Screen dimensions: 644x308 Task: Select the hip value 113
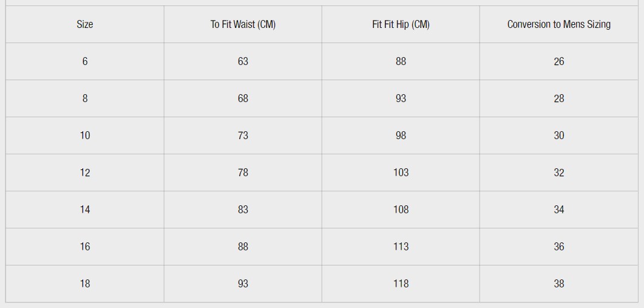[x=401, y=246]
